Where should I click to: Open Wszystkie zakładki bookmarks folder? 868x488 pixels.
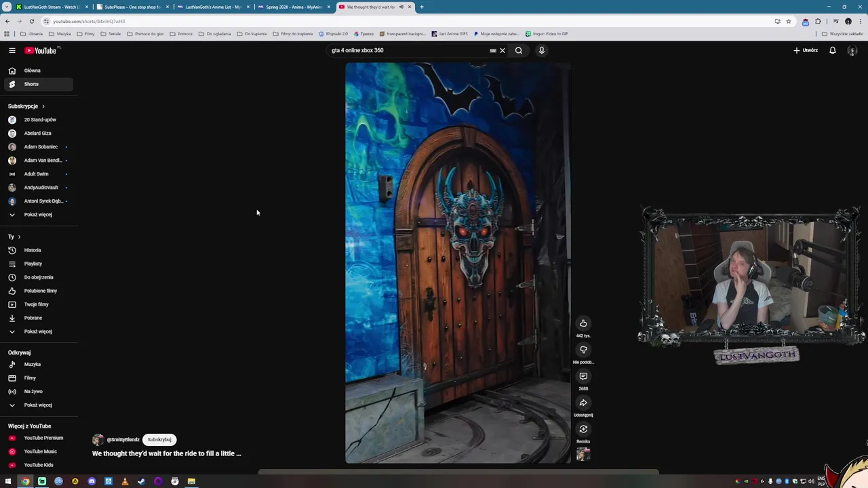coord(843,34)
